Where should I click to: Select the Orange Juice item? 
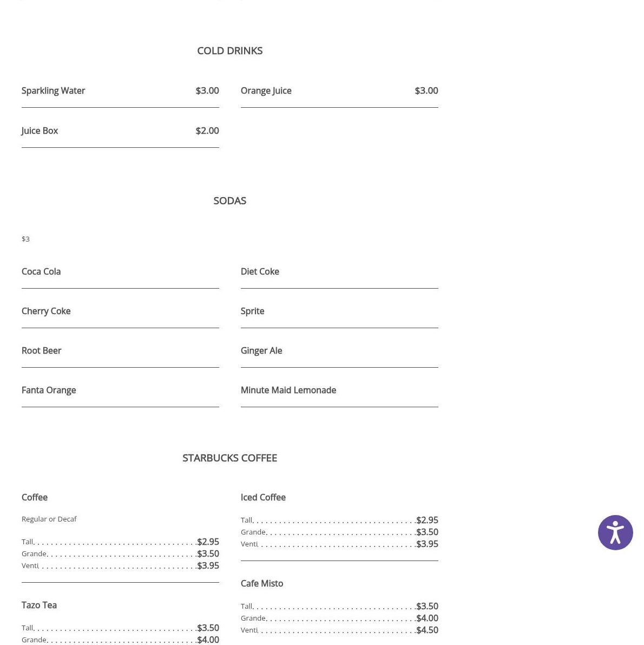point(266,90)
